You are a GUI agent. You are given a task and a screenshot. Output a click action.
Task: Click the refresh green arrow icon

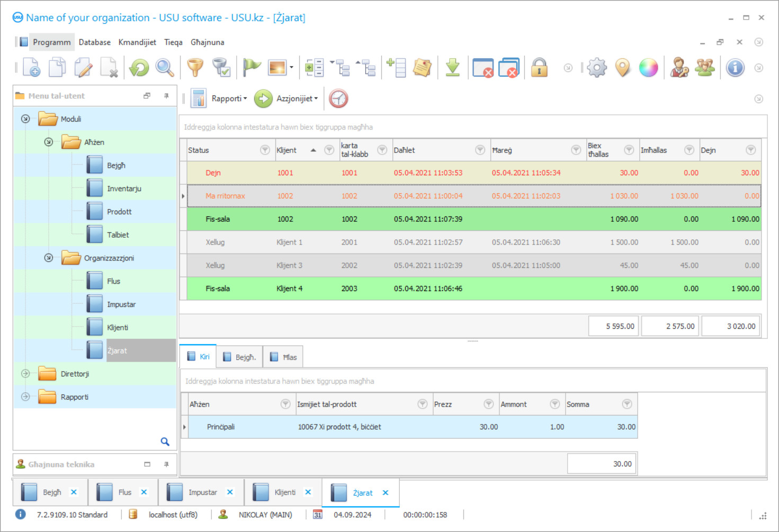point(139,68)
